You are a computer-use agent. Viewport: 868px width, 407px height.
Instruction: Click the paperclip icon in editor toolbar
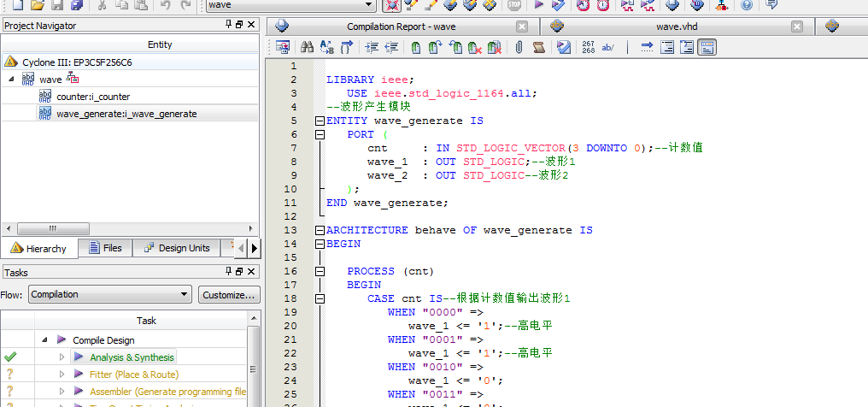pos(519,47)
